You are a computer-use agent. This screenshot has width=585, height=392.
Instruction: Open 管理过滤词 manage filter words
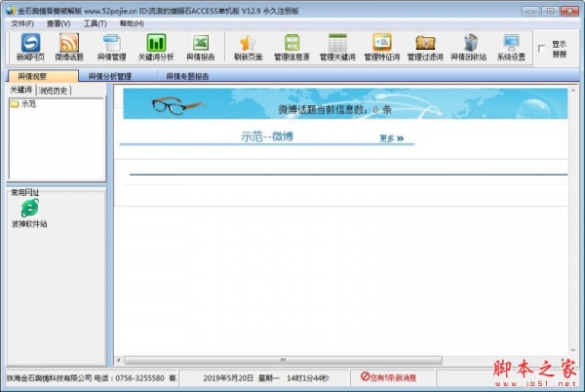pyautogui.click(x=425, y=48)
